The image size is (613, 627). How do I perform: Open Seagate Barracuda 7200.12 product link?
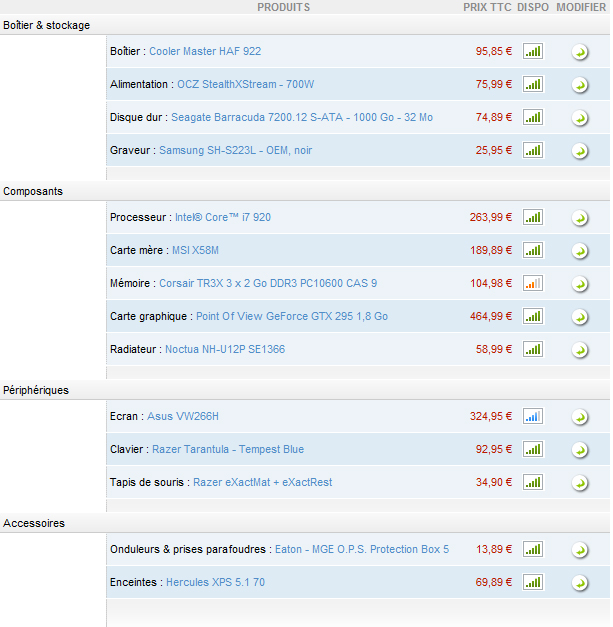click(x=301, y=117)
